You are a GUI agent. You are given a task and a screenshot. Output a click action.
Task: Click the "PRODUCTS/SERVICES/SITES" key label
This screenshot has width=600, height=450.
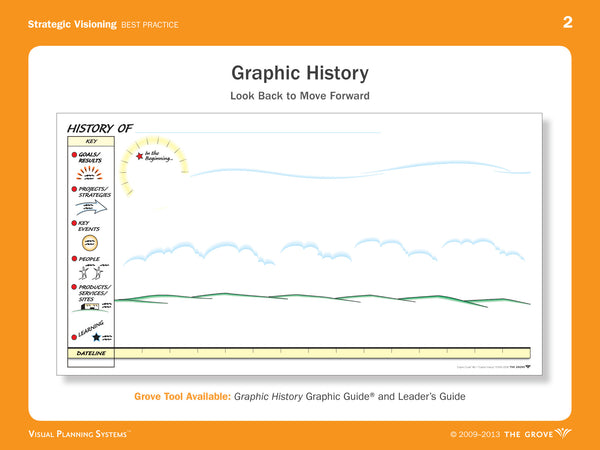(x=95, y=293)
